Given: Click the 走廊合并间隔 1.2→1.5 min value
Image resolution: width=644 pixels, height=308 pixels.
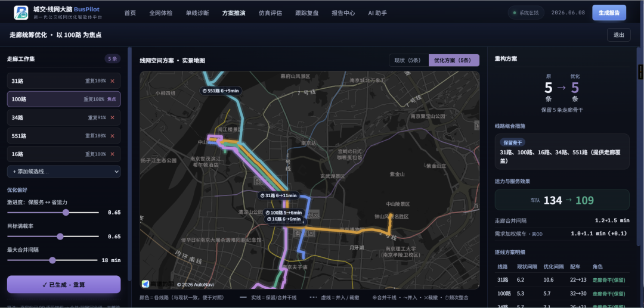Looking at the screenshot, I should (612, 220).
